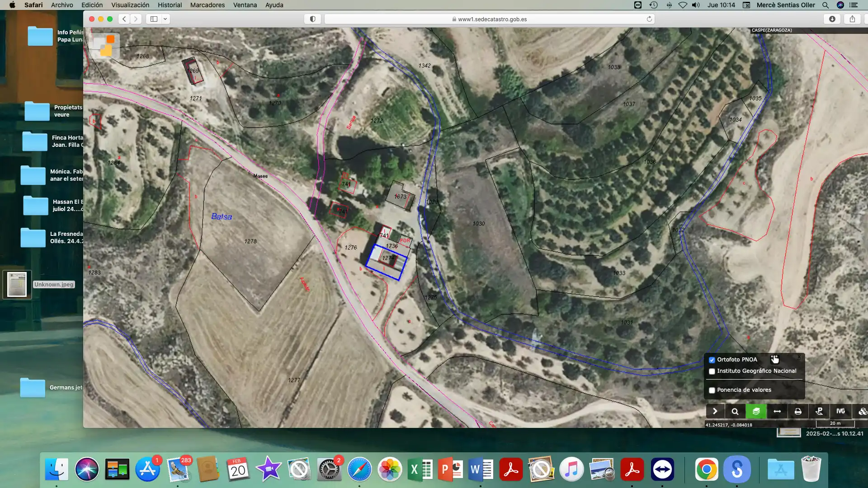Launch PowerPoint from the Dock
Image resolution: width=868 pixels, height=488 pixels.
[x=450, y=469]
